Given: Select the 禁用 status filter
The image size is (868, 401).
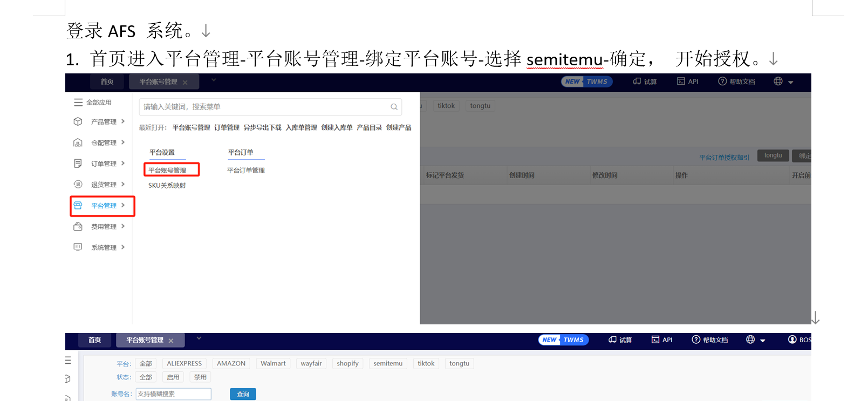Looking at the screenshot, I should click(200, 377).
